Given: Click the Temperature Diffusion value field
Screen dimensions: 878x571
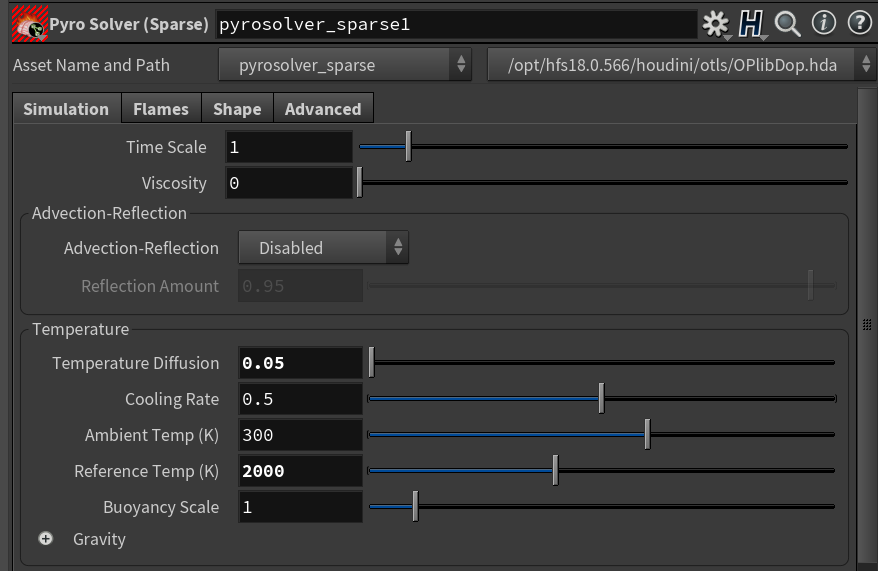Looking at the screenshot, I should (x=301, y=363).
